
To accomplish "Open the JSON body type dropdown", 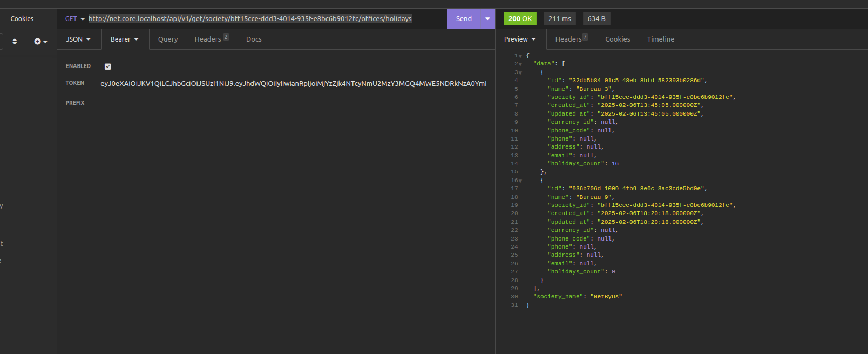I will click(79, 39).
